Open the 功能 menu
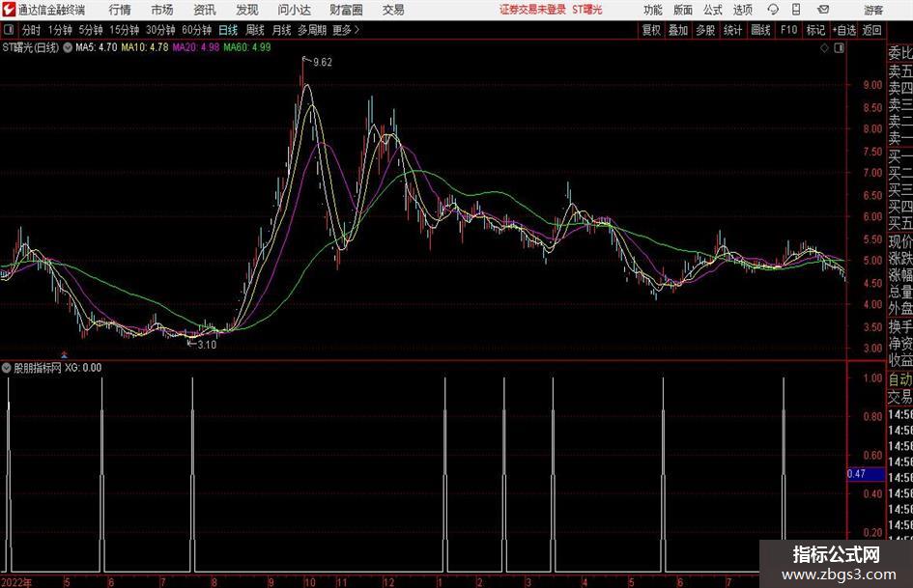 (653, 10)
